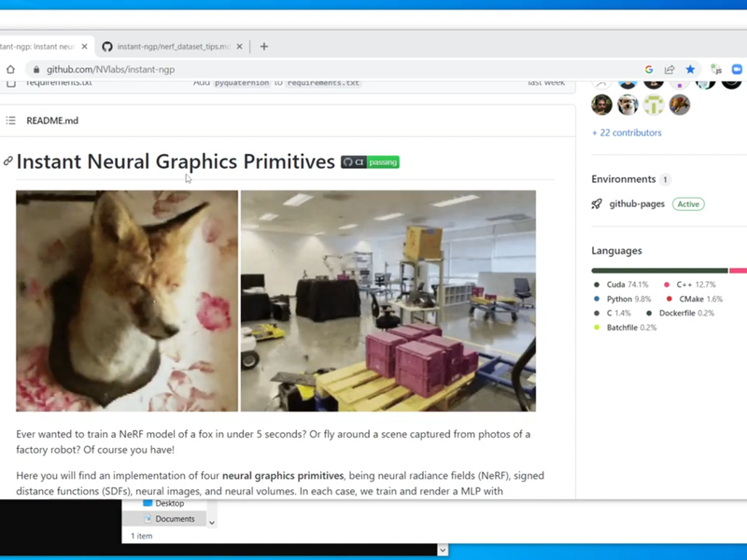Open the Zoom extension icon
747x560 pixels.
[737, 69]
